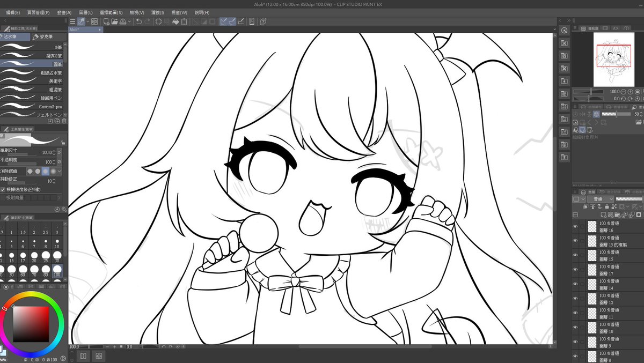Open the hamburger menu in the command bar

72,21
